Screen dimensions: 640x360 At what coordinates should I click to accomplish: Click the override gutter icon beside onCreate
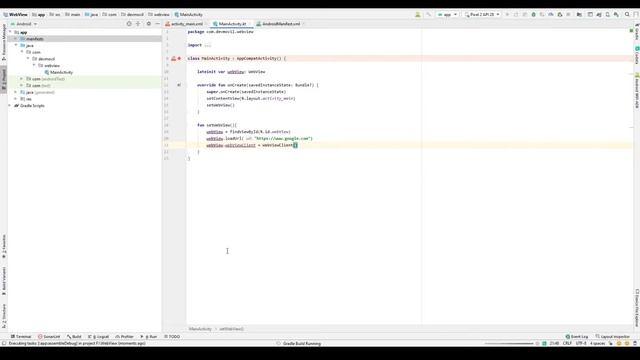(x=179, y=85)
